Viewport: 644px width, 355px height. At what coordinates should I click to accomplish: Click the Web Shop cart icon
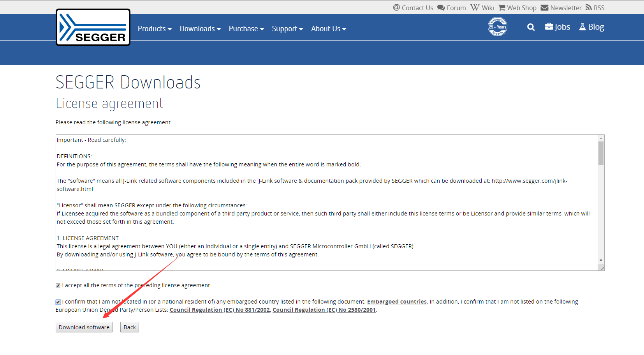point(502,8)
